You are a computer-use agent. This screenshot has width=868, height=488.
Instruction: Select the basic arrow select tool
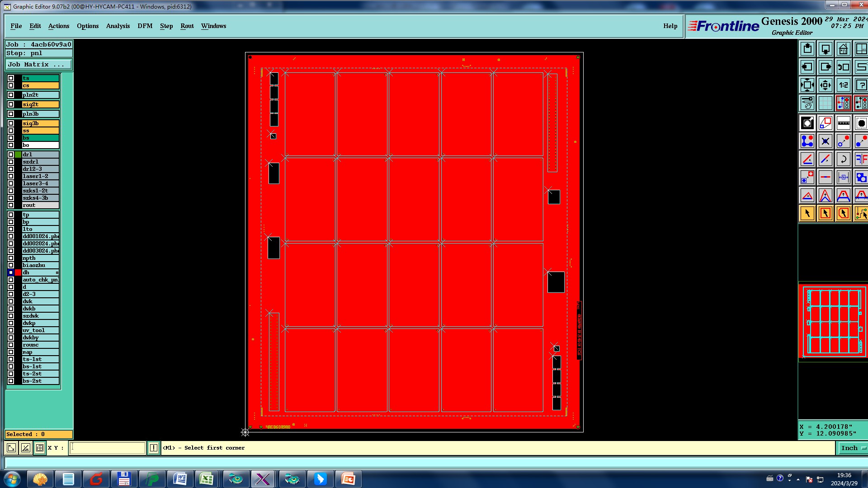807,213
